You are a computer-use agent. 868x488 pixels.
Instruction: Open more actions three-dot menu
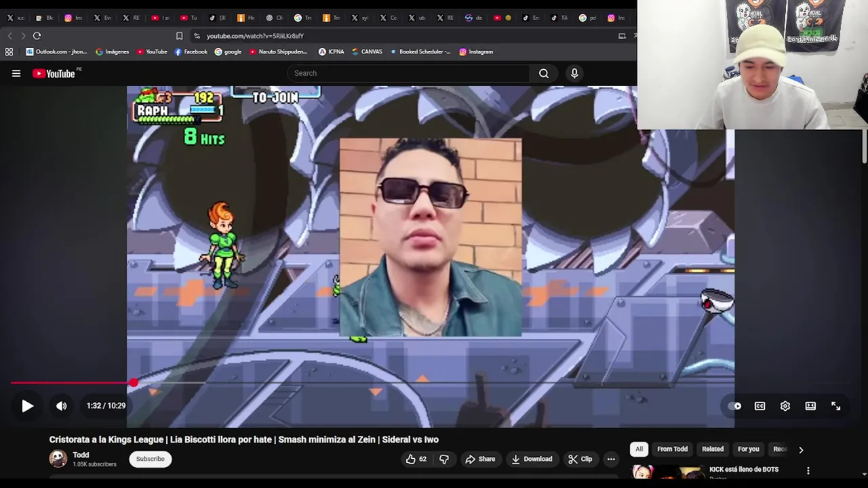click(611, 459)
